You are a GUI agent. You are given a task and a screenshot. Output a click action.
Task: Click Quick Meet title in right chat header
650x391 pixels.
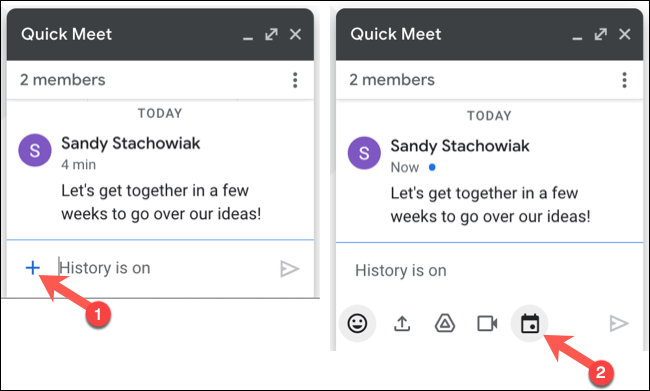395,34
